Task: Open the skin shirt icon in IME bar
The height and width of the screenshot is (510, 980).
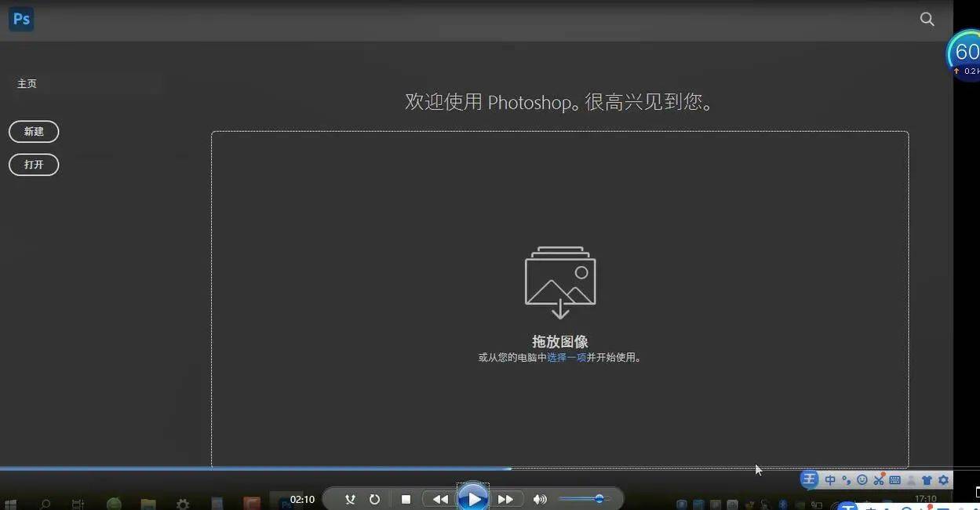Action: (x=927, y=480)
